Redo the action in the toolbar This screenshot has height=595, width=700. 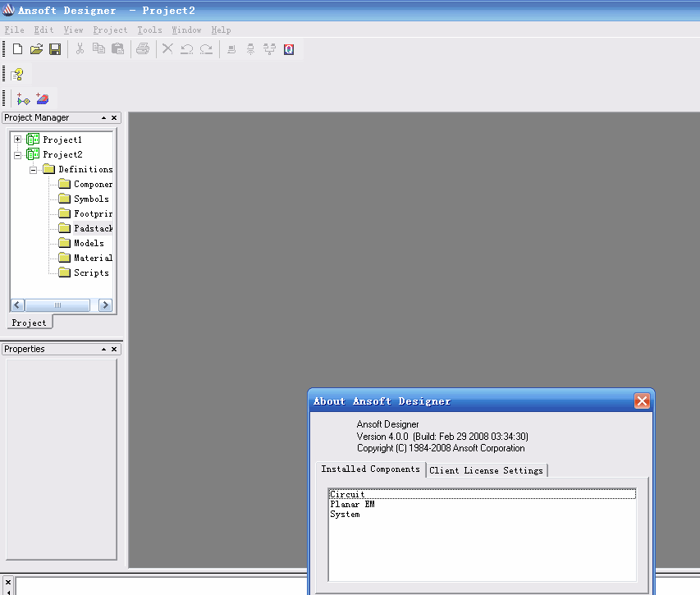click(x=206, y=49)
